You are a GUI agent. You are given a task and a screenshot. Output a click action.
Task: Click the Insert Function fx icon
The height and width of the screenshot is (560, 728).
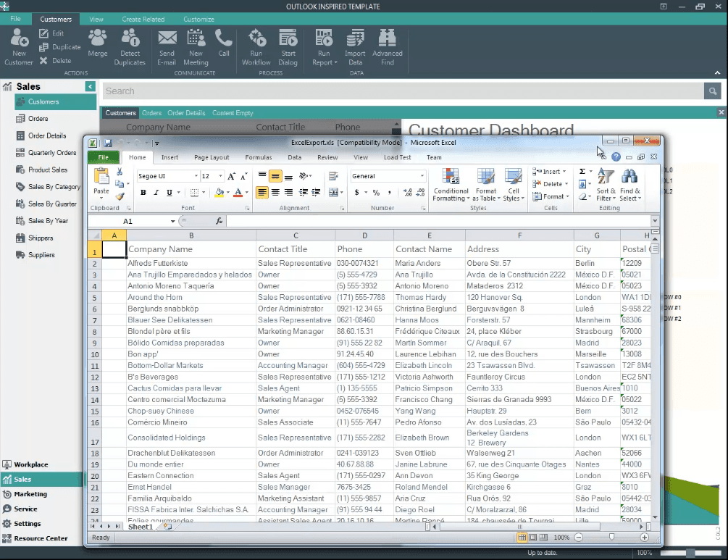(219, 221)
